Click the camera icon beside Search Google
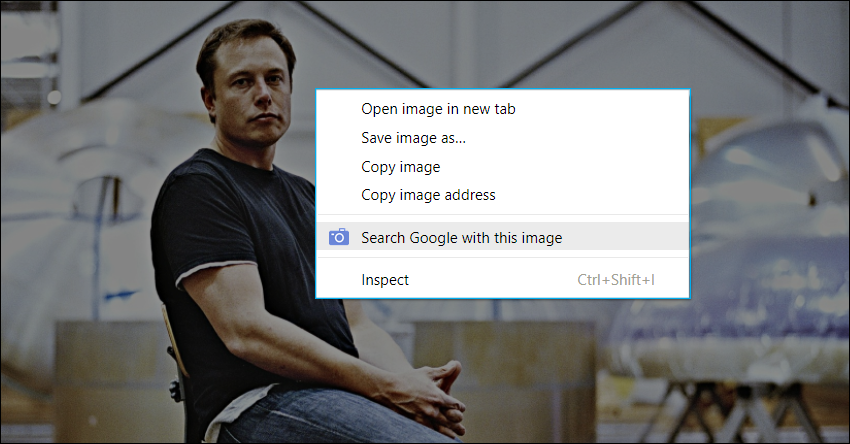 339,237
